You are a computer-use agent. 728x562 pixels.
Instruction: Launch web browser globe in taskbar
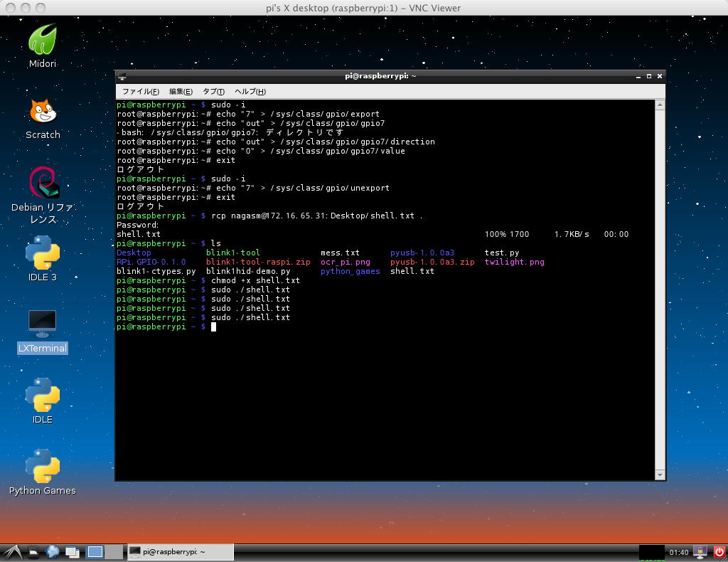(53, 552)
